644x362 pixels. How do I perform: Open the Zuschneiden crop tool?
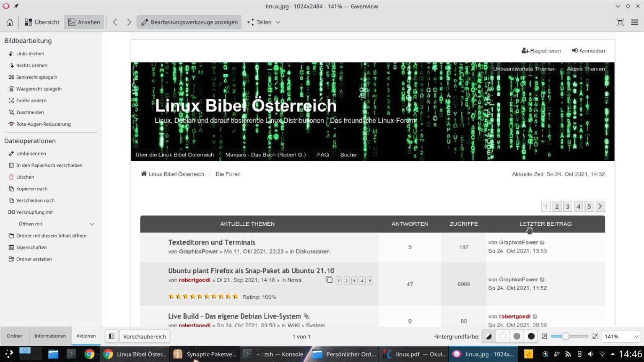pyautogui.click(x=29, y=112)
